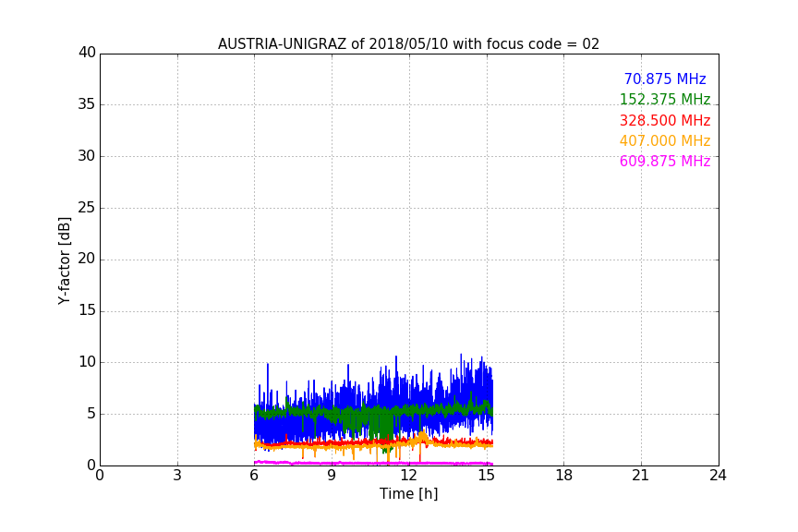This screenshot has width=798, height=532.
Task: Click y-axis tick value 25
Action: pos(87,207)
